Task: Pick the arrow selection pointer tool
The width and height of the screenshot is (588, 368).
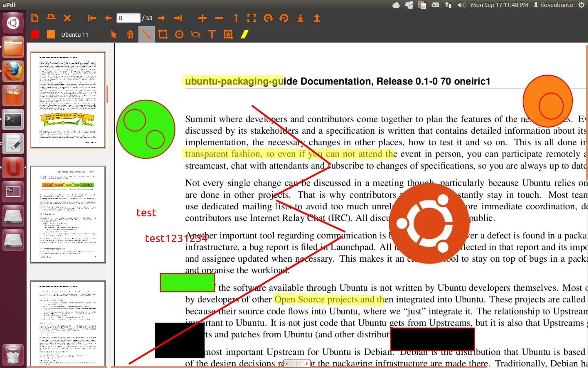Action: tap(114, 35)
